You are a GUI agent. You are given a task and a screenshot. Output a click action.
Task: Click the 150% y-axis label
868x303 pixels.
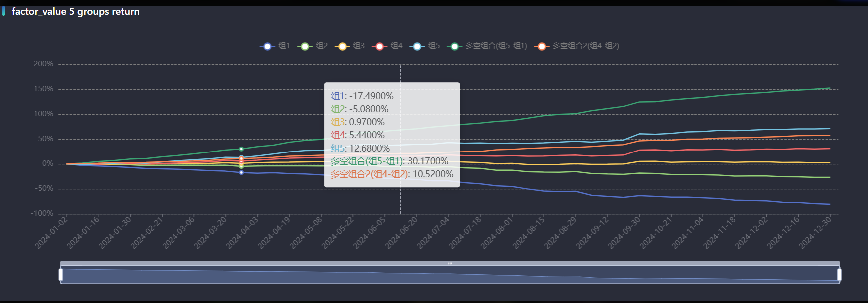43,89
